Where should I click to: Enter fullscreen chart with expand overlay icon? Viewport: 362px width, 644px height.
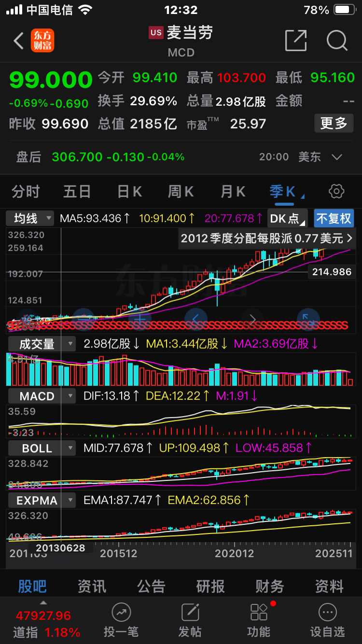308,319
